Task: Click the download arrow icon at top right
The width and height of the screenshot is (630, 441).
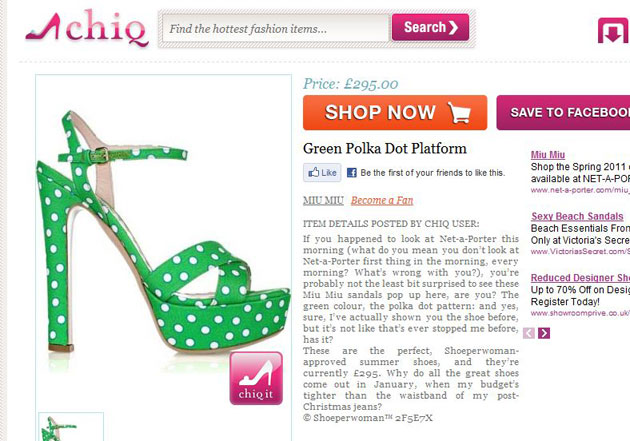Action: (614, 30)
